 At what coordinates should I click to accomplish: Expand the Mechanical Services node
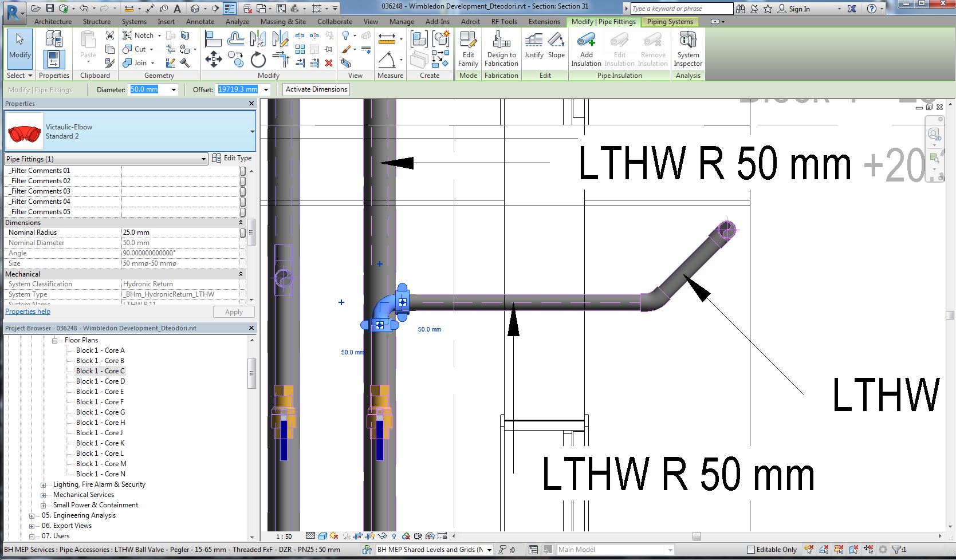point(44,495)
